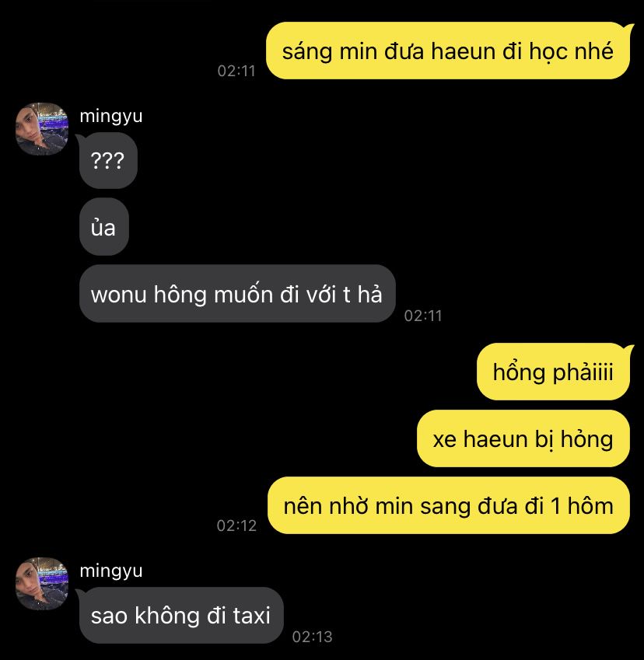Tap the "xe haeun bị hỏng" bubble
This screenshot has height=660, width=644.
523,438
